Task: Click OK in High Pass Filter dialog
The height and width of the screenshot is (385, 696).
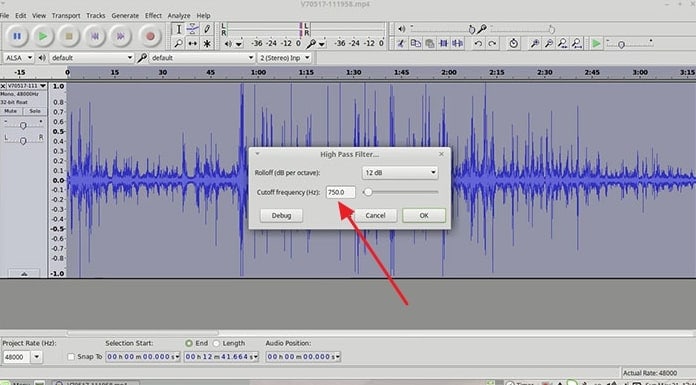Action: pos(424,215)
